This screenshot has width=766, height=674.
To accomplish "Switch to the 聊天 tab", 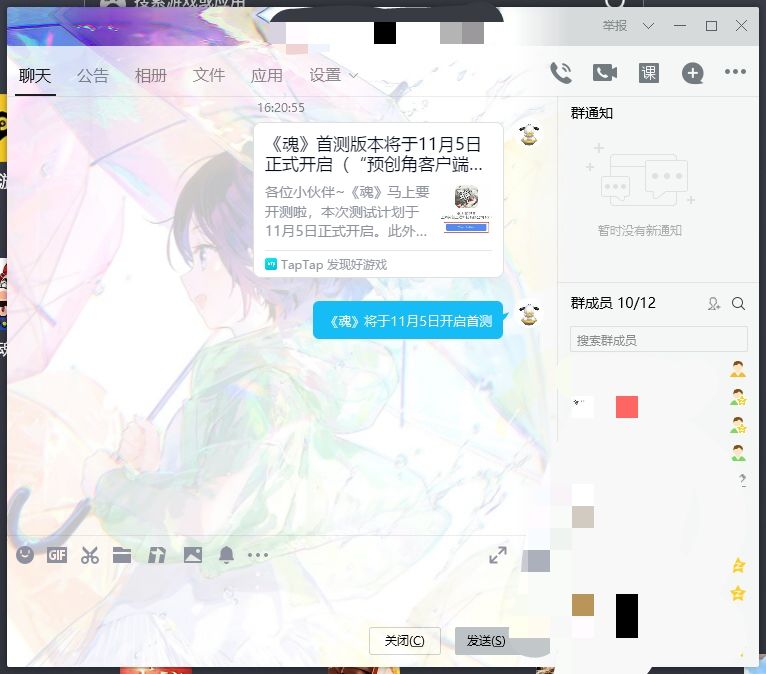I will point(35,76).
